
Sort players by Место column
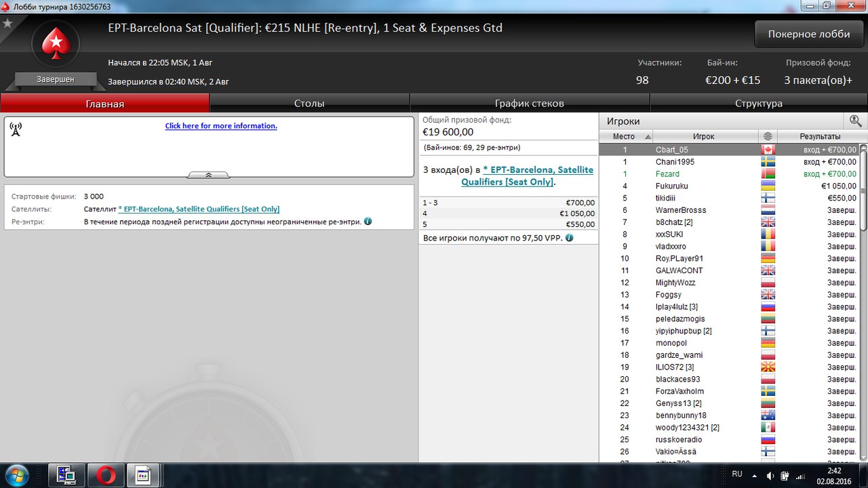[626, 136]
